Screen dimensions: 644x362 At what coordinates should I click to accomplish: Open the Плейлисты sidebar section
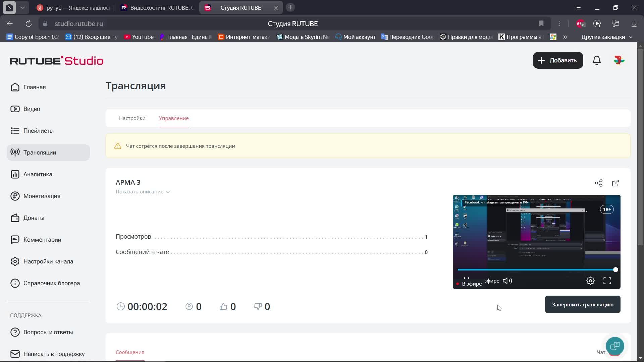48,131
